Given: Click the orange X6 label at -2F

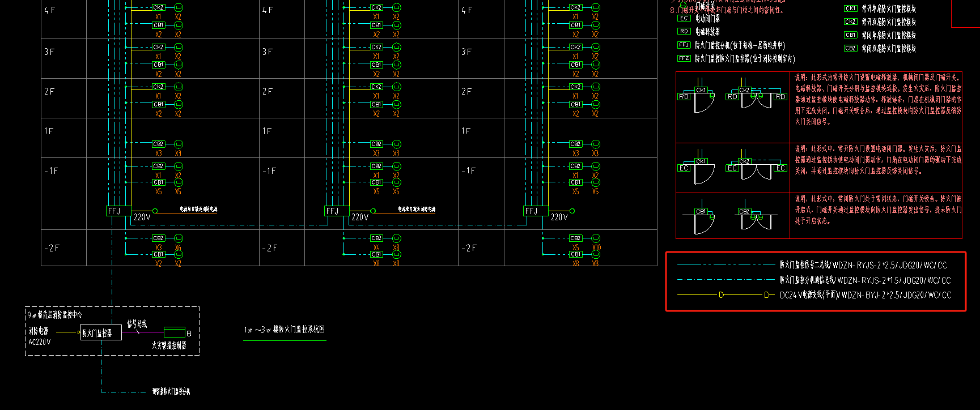Looking at the screenshot, I should point(178,247).
